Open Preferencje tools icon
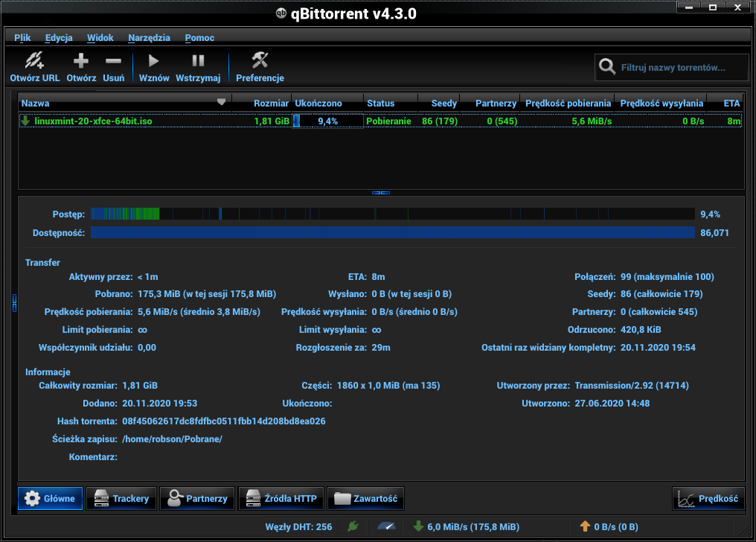This screenshot has height=542, width=756. 260,60
